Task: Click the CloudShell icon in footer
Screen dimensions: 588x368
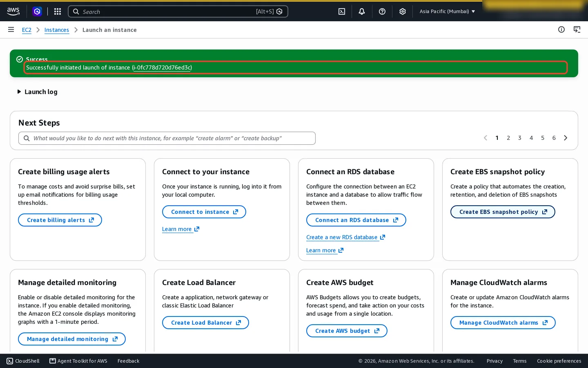Action: coord(10,361)
